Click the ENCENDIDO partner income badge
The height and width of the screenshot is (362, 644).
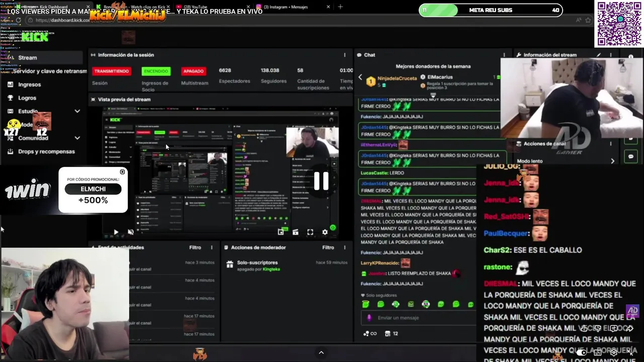(156, 71)
